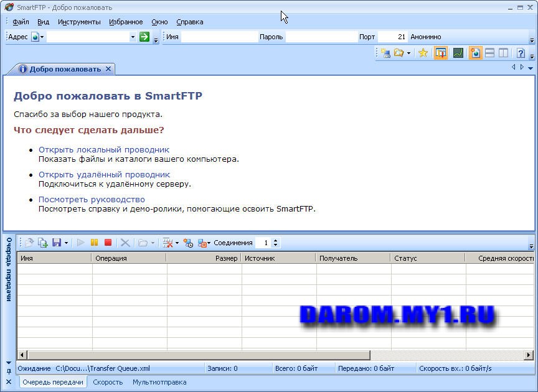Open the tab list dropdown triangle
The height and width of the screenshot is (392, 538).
click(531, 68)
